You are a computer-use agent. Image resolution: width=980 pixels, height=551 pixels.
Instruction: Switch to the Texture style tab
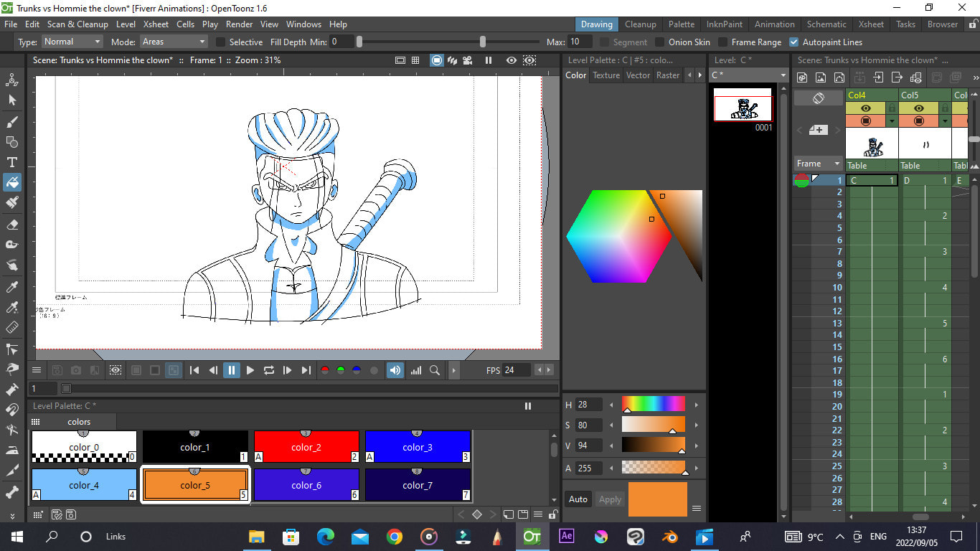[606, 75]
